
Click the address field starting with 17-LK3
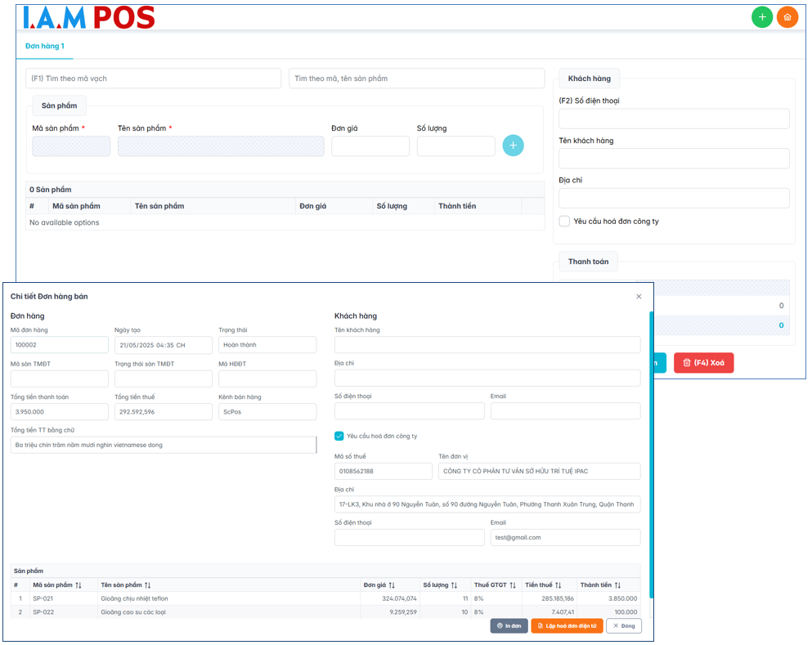[487, 504]
